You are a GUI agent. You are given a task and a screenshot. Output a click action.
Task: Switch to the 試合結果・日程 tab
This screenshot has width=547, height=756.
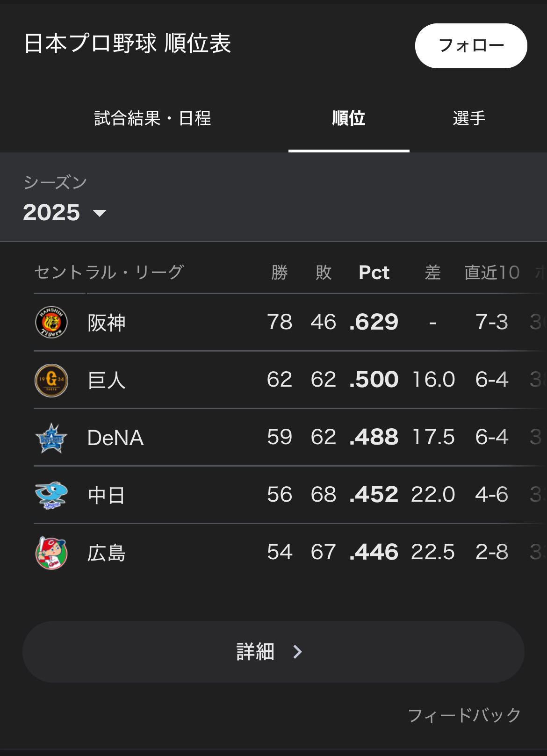coord(152,118)
